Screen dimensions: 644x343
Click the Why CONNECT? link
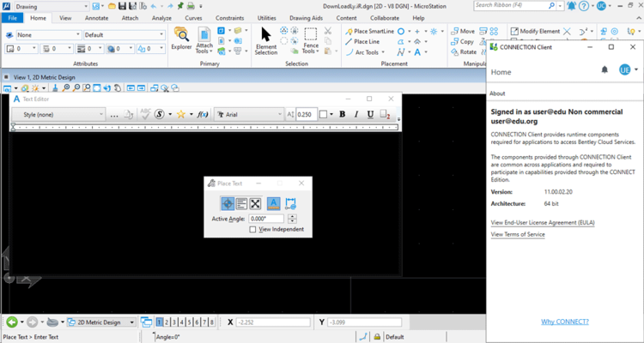(x=564, y=322)
